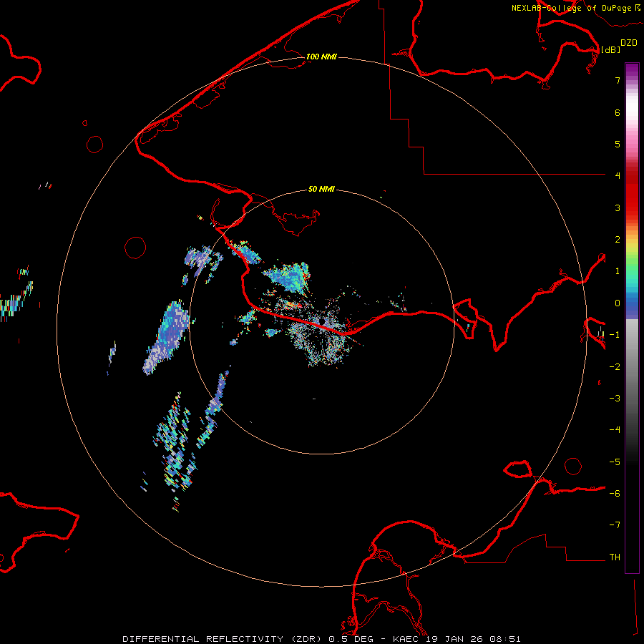Click the DZD product label
The width and height of the screenshot is (644, 644).
629,43
